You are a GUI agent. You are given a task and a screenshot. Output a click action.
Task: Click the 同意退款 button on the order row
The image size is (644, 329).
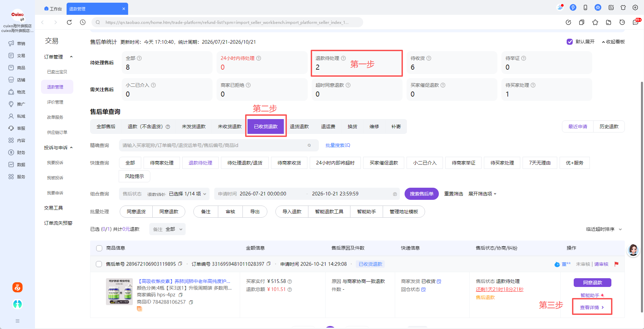coord(592,283)
